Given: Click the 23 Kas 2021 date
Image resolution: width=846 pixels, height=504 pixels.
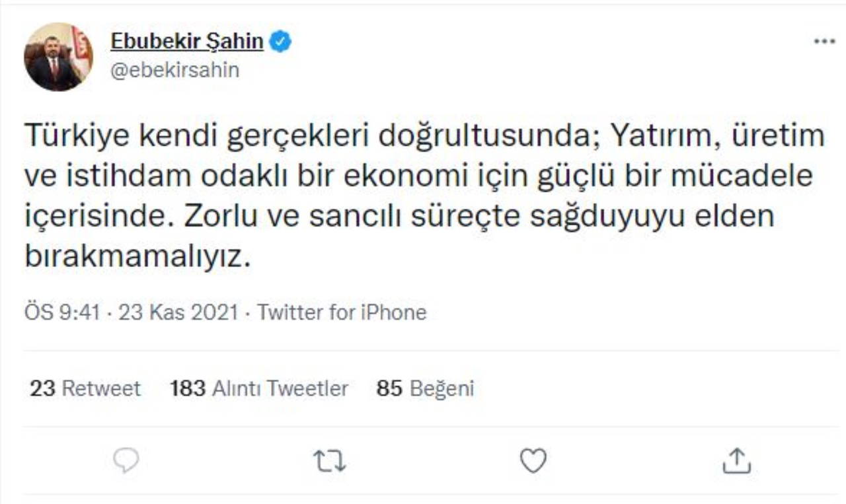Looking at the screenshot, I should coord(178,312).
